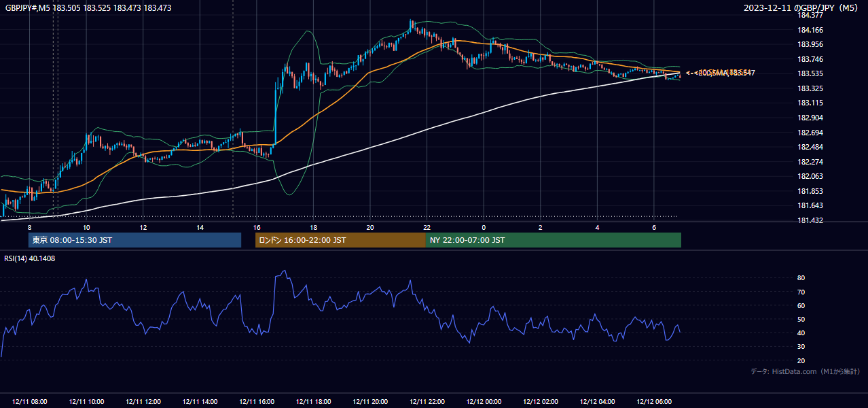Click the 12/11 18:00 bottom time label
The height and width of the screenshot is (408, 868).
coord(313,402)
